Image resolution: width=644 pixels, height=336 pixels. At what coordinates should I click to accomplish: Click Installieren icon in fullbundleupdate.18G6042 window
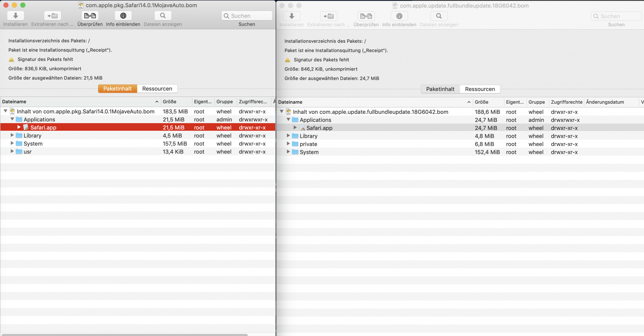point(291,16)
